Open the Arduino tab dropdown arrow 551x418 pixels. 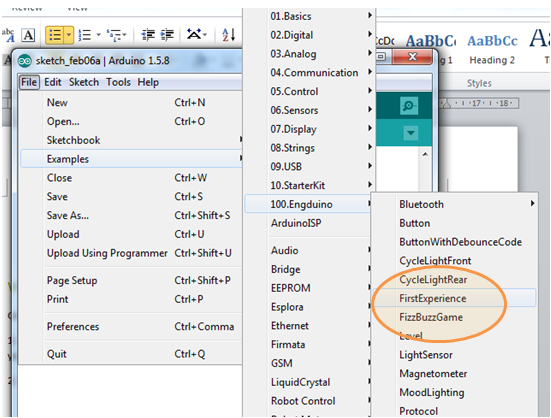pyautogui.click(x=410, y=133)
